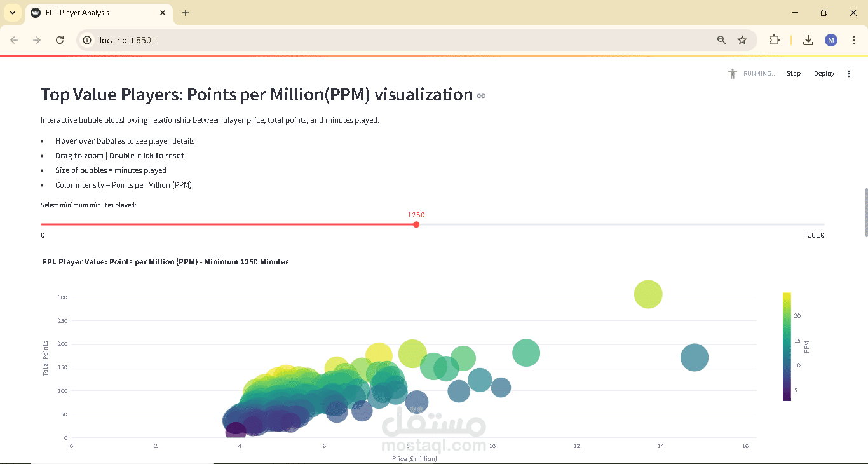
Task: Open the browser downloads icon
Action: point(808,40)
